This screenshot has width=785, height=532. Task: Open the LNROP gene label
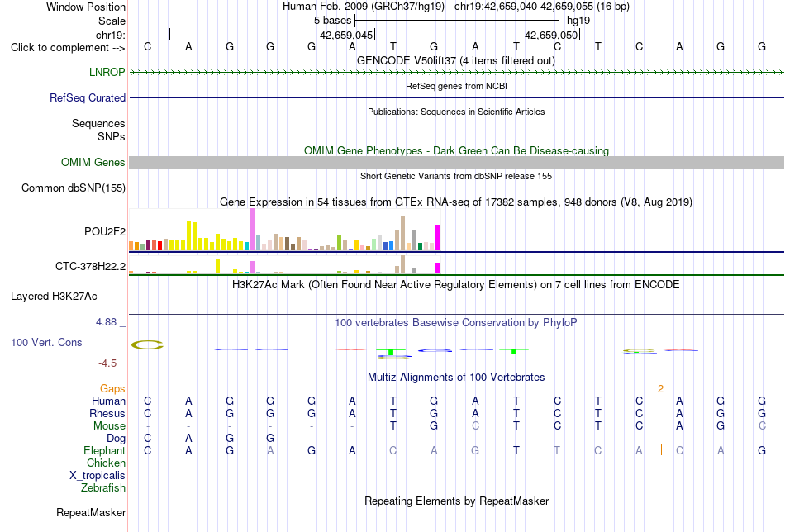[107, 72]
